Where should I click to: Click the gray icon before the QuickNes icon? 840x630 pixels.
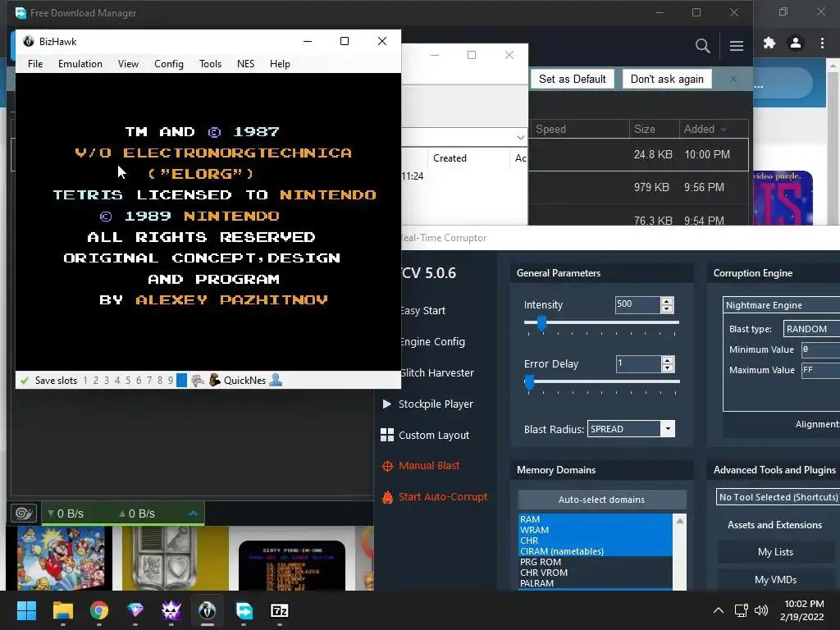click(198, 381)
